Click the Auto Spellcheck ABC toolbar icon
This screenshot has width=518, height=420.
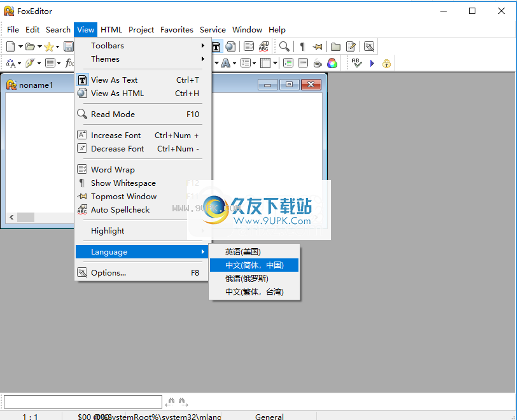click(263, 46)
